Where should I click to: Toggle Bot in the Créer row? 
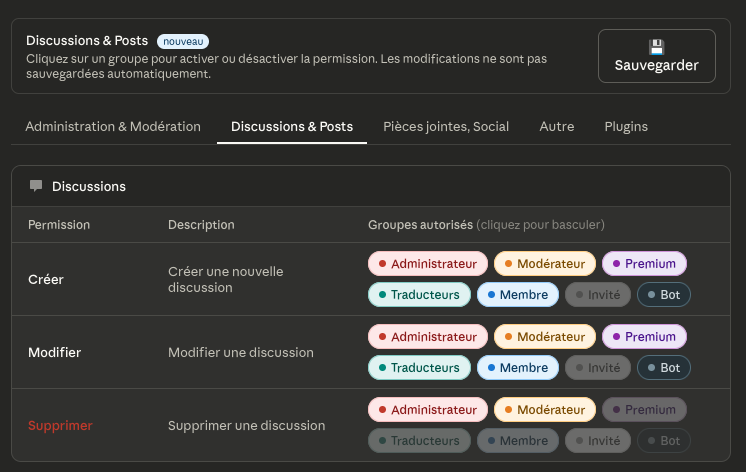click(x=663, y=295)
